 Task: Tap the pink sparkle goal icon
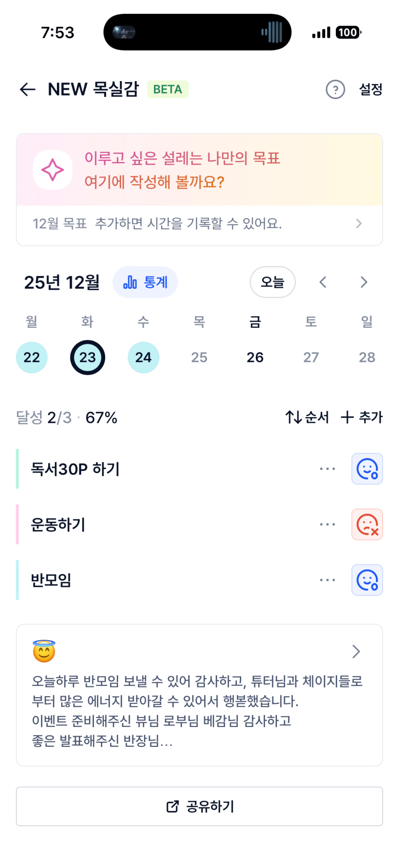click(x=53, y=170)
